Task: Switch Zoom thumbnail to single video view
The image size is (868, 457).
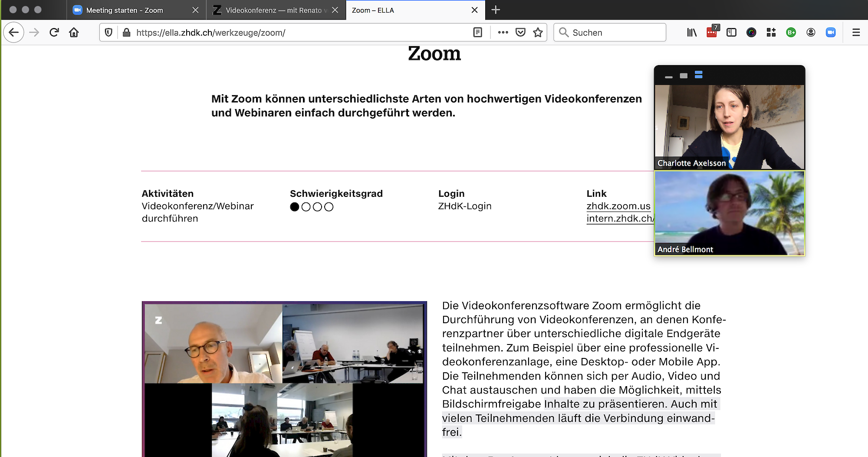Action: (x=684, y=76)
